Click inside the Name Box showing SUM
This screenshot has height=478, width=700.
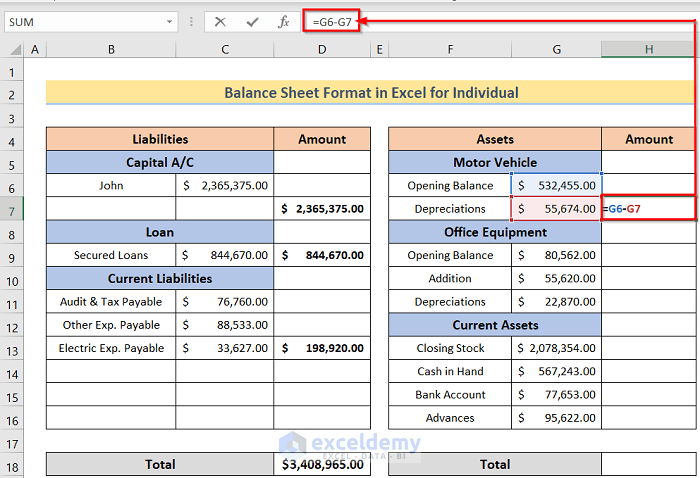tap(80, 21)
